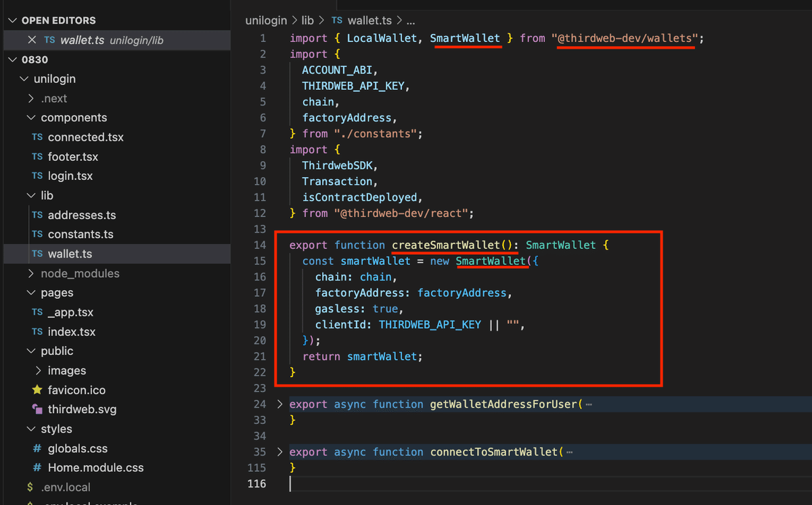Click hash icon of globals.css
The height and width of the screenshot is (505, 812).
[37, 448]
